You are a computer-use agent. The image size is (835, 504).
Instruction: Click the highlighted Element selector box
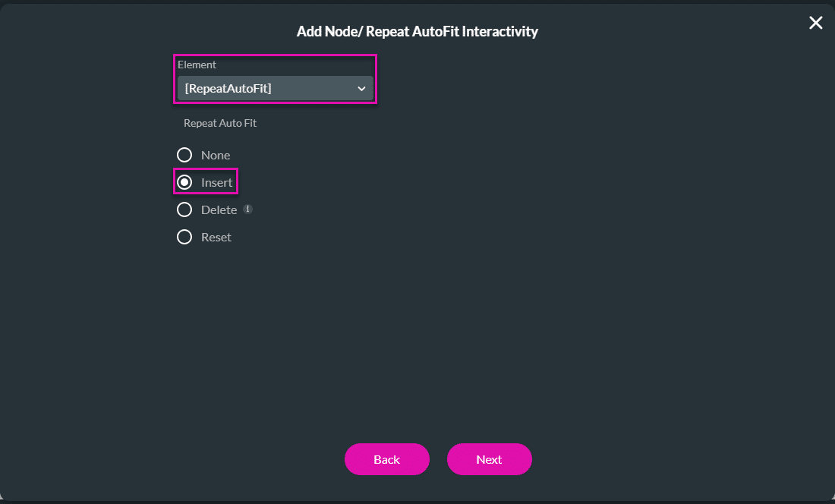pos(275,79)
